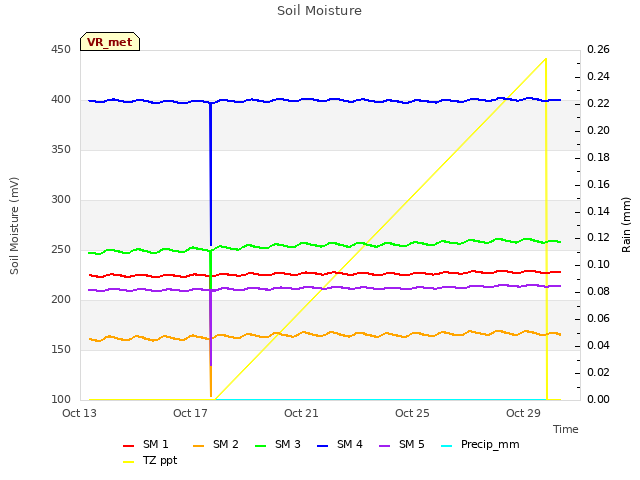Click the Oct 17 x-axis label
This screenshot has width=640, height=480.
click(191, 413)
